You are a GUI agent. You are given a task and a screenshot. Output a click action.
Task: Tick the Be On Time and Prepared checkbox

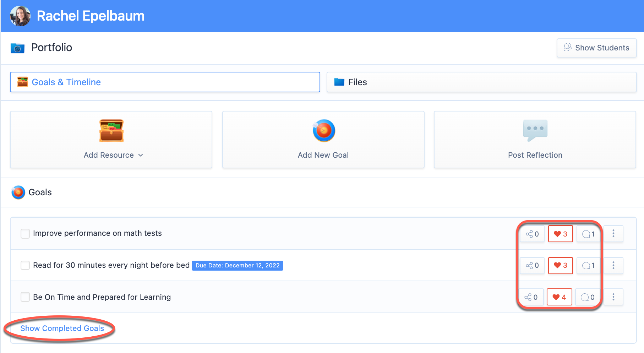pos(25,297)
